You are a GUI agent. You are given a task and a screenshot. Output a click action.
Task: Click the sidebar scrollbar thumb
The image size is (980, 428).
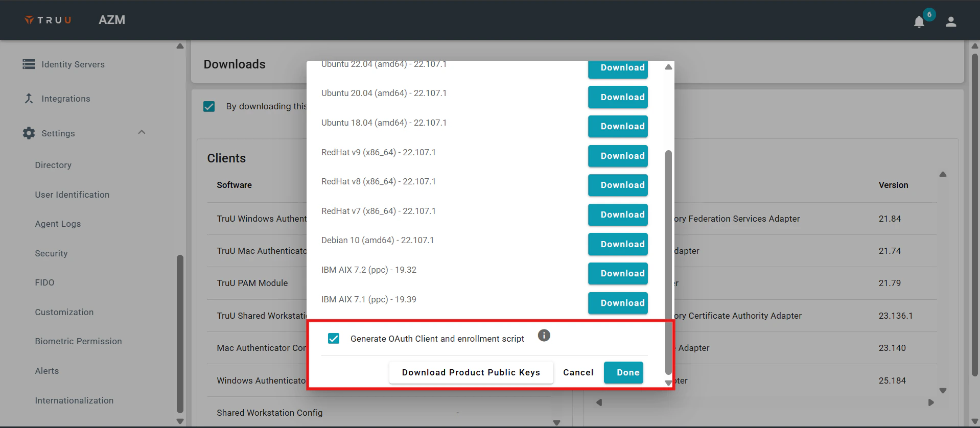[x=180, y=334]
